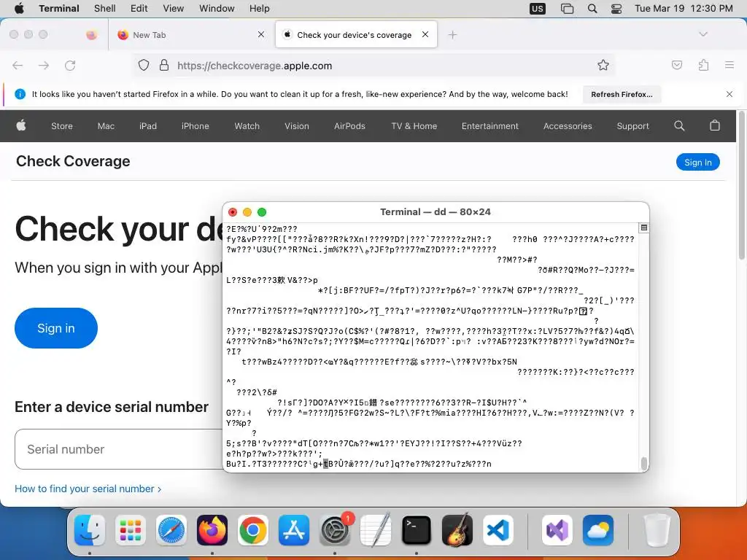
Task: Open the Shell menu
Action: pos(105,9)
